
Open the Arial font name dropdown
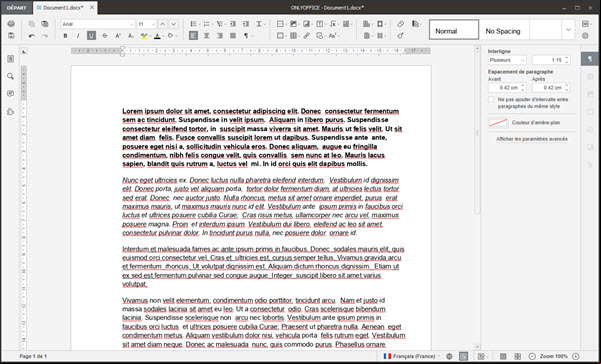[x=98, y=24]
